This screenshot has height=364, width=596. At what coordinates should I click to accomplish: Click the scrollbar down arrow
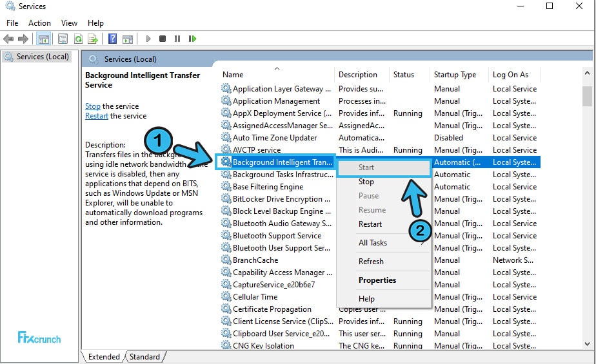coord(587,344)
